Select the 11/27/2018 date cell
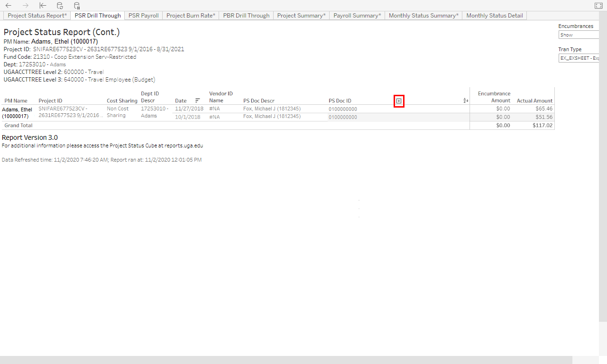 click(189, 109)
